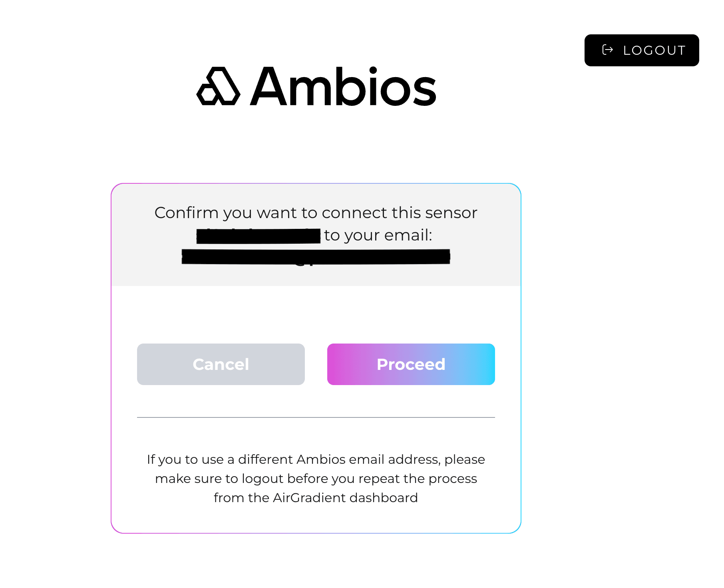Click "Ambios email address" in the footer note
Image resolution: width=724 pixels, height=588 pixels.
click(368, 459)
